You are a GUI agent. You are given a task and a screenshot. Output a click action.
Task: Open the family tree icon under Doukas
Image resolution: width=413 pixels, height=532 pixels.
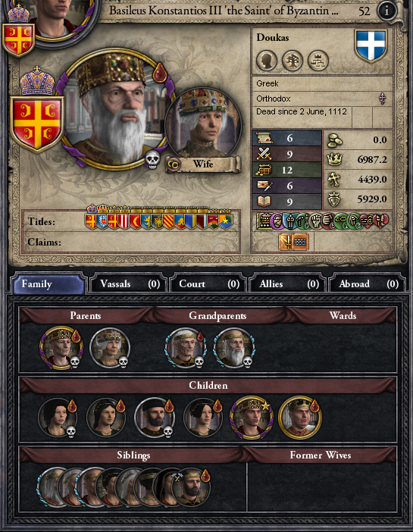pos(293,61)
